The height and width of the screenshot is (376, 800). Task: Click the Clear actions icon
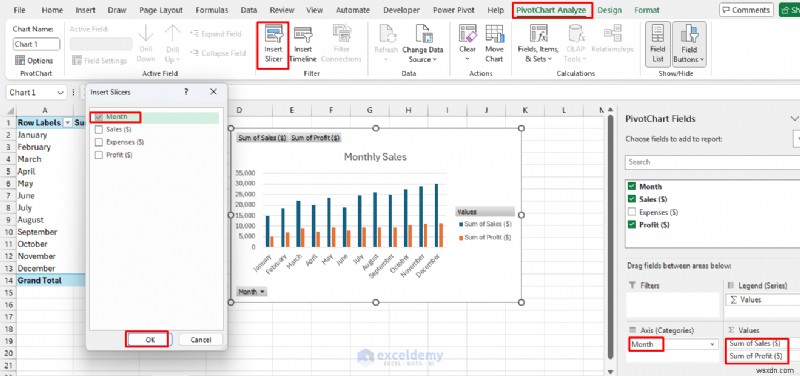click(467, 34)
